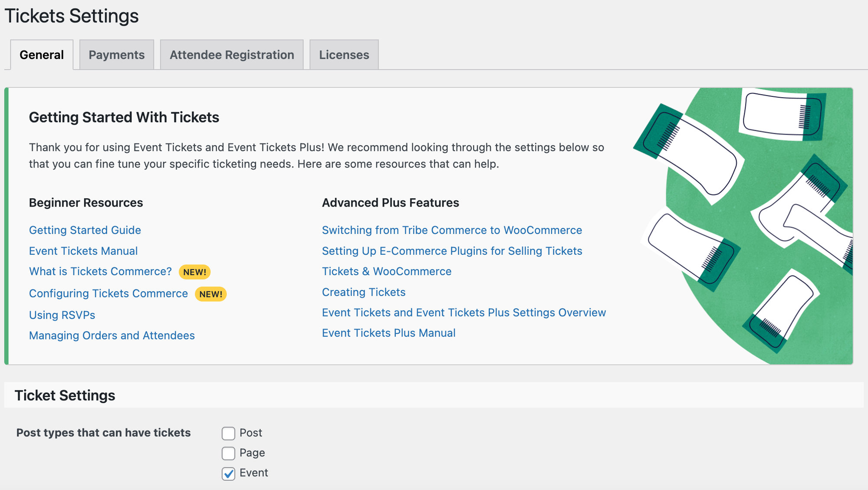
Task: Click the Ticket Settings section heading
Action: (65, 395)
